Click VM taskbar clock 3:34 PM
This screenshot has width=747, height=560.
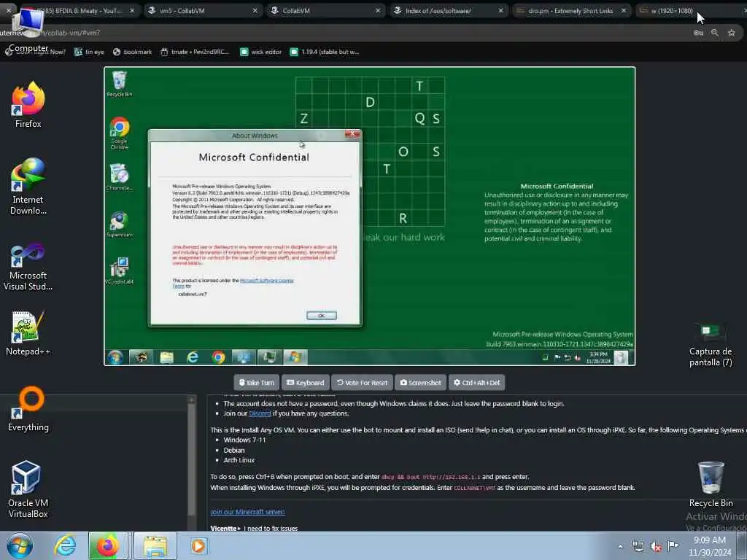(598, 357)
